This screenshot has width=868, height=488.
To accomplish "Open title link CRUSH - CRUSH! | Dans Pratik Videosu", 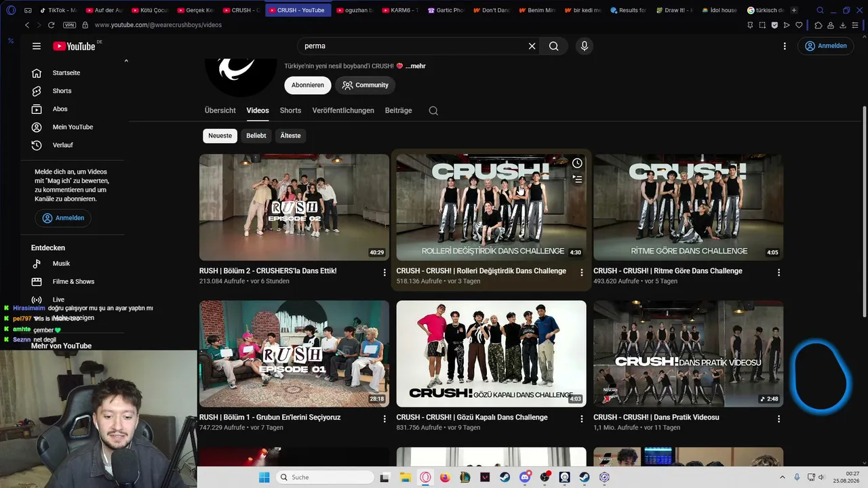I will 656,418.
